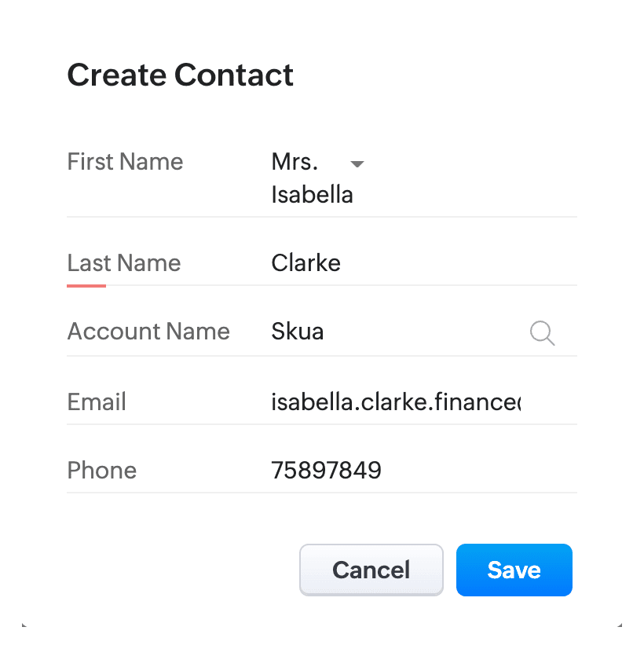Open the Account Name lookup search icon

[542, 333]
